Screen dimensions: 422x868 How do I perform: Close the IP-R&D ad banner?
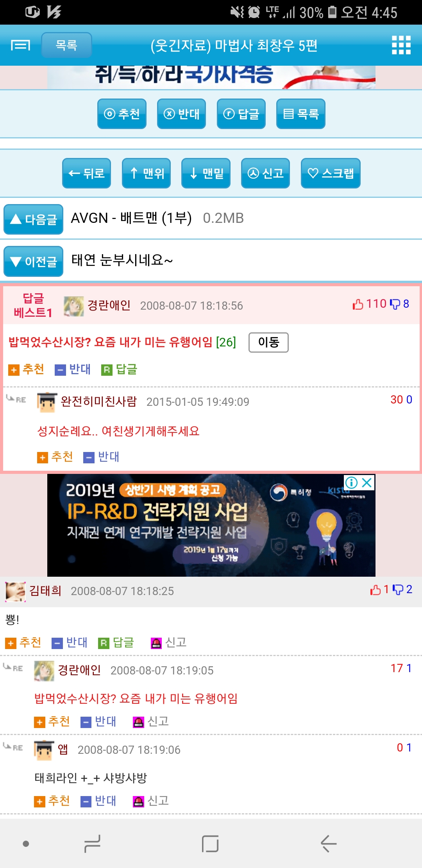pos(367,483)
